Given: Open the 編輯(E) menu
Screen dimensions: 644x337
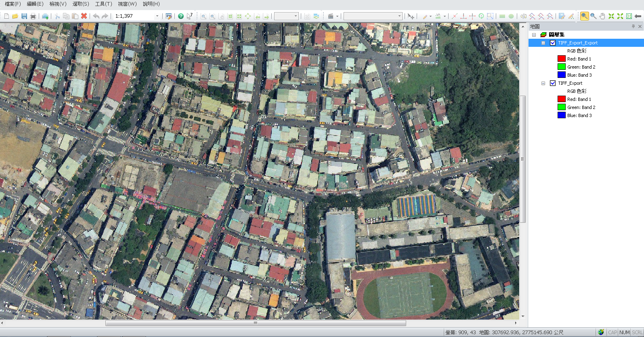Looking at the screenshot, I should [35, 4].
